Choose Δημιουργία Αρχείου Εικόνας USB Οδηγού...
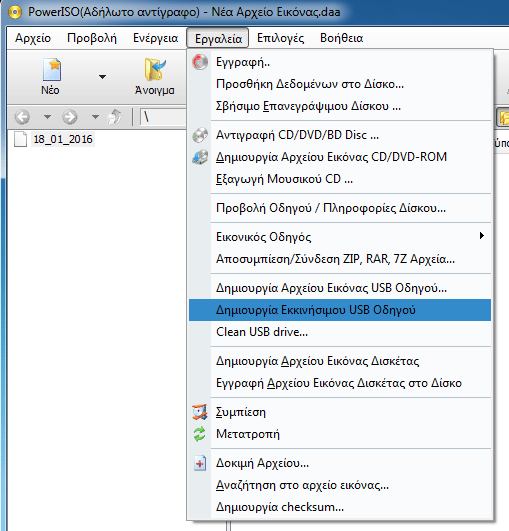This screenshot has height=531, width=509. 340,288
